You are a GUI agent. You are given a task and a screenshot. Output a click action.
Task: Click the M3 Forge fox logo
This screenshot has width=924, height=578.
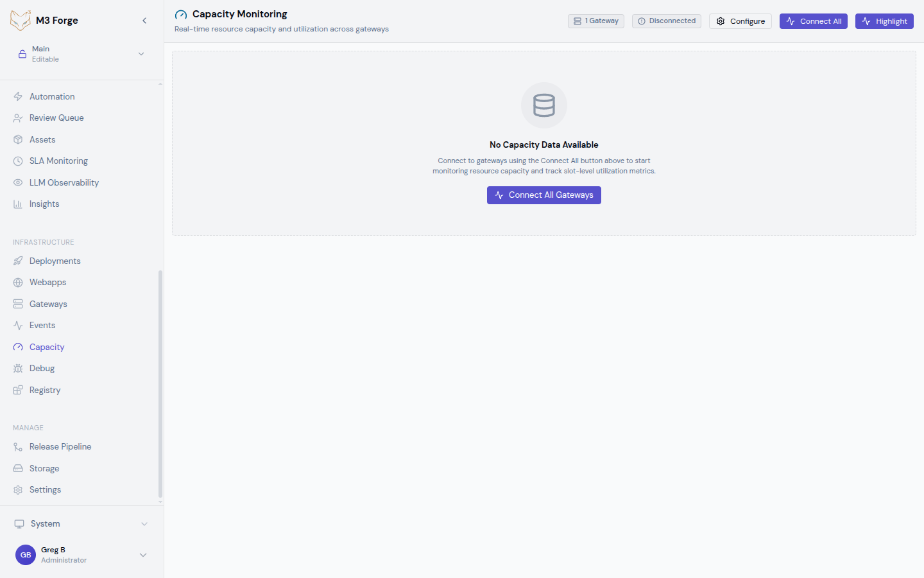tap(20, 20)
